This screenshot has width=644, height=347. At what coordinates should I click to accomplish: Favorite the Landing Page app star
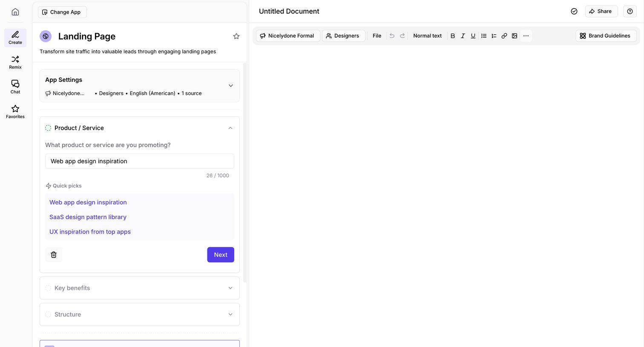tap(236, 36)
